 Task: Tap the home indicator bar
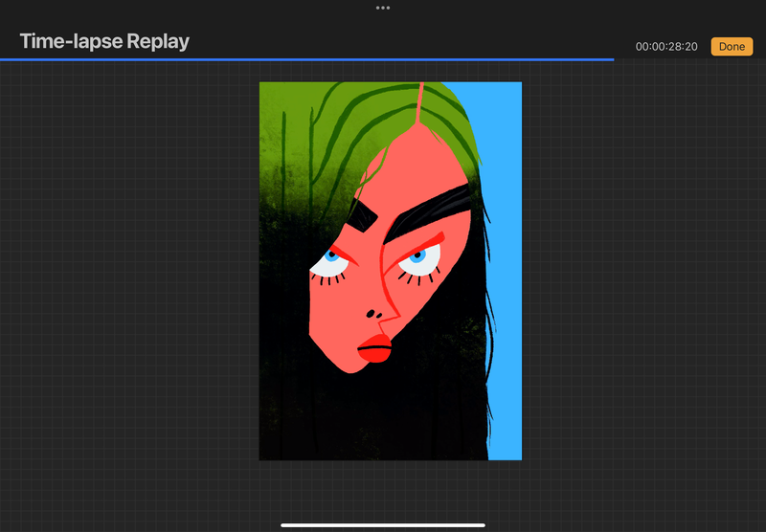383,524
